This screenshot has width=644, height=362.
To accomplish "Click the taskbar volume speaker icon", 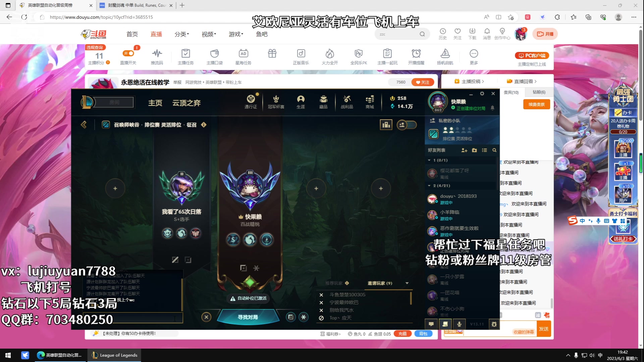I will [592, 355].
